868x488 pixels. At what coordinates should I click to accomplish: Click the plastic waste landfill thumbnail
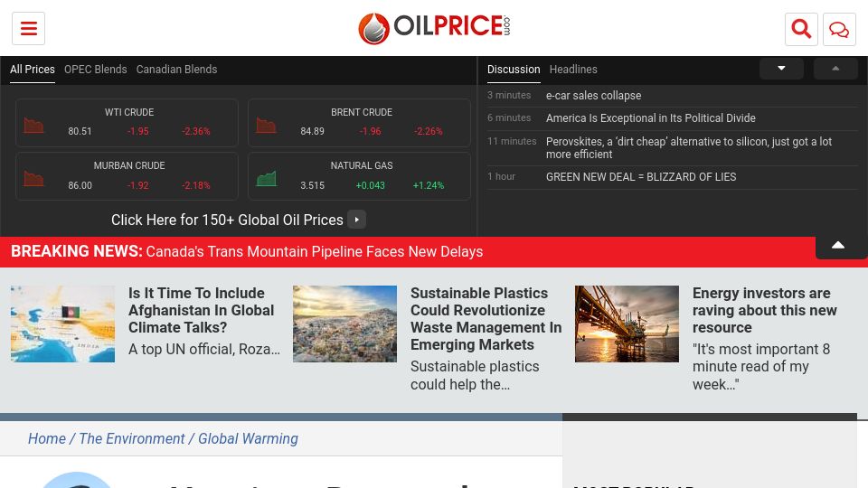[x=344, y=324]
